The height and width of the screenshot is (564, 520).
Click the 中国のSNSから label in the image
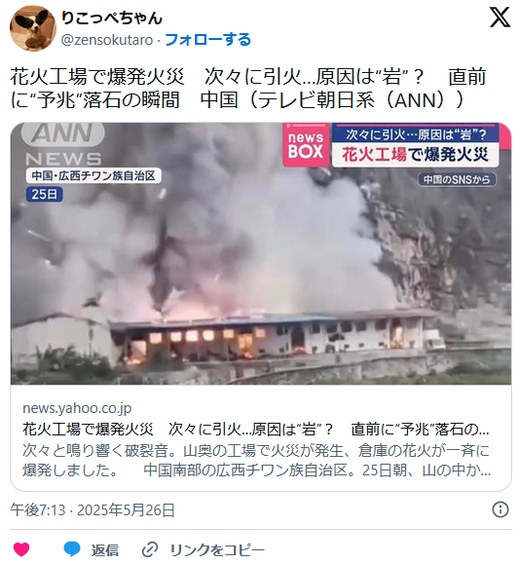pos(457,179)
